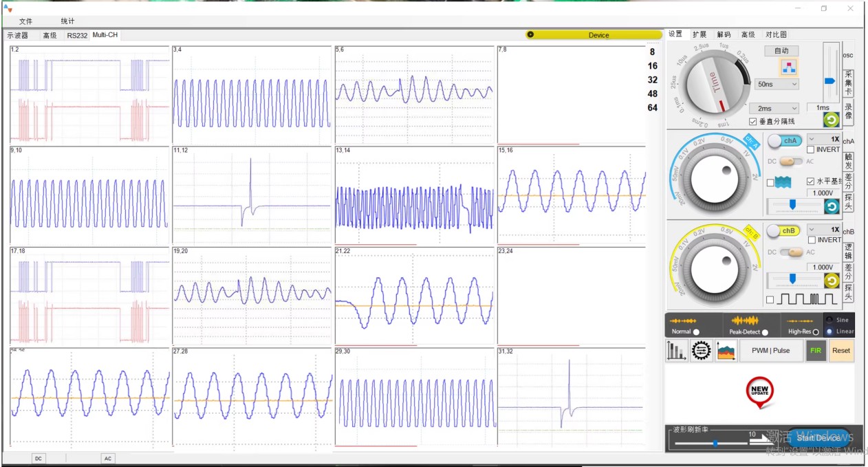Click the PWM | Pulse button
868x467 pixels.
770,351
